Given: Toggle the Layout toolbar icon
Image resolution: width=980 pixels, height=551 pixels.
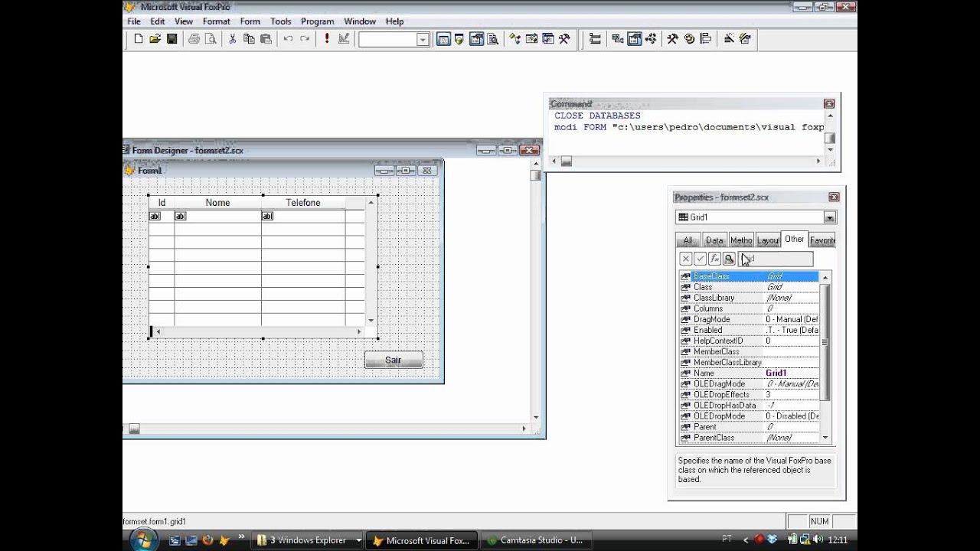Looking at the screenshot, I should click(706, 39).
